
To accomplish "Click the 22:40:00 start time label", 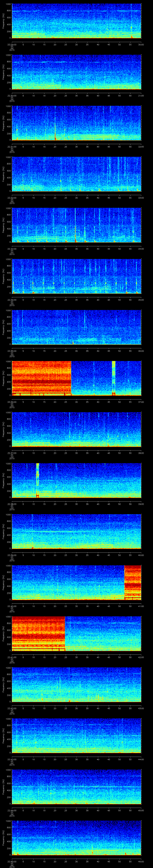I will pos(12,606).
